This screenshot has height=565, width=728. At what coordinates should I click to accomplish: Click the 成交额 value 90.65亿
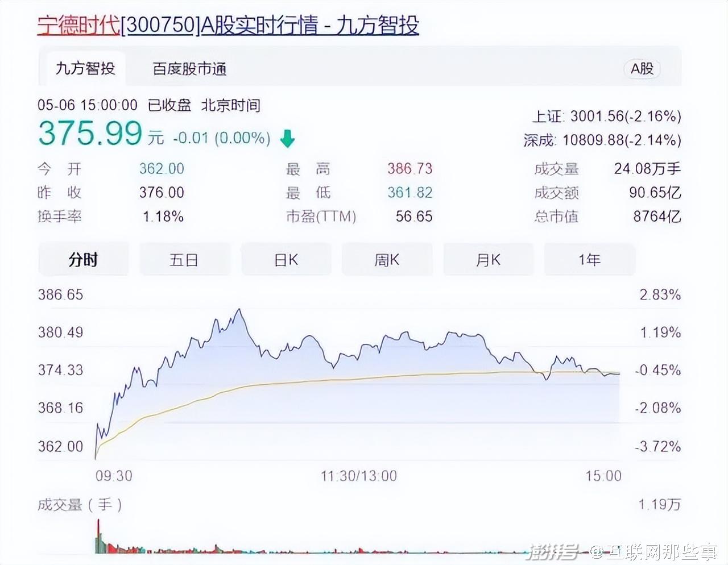click(655, 193)
